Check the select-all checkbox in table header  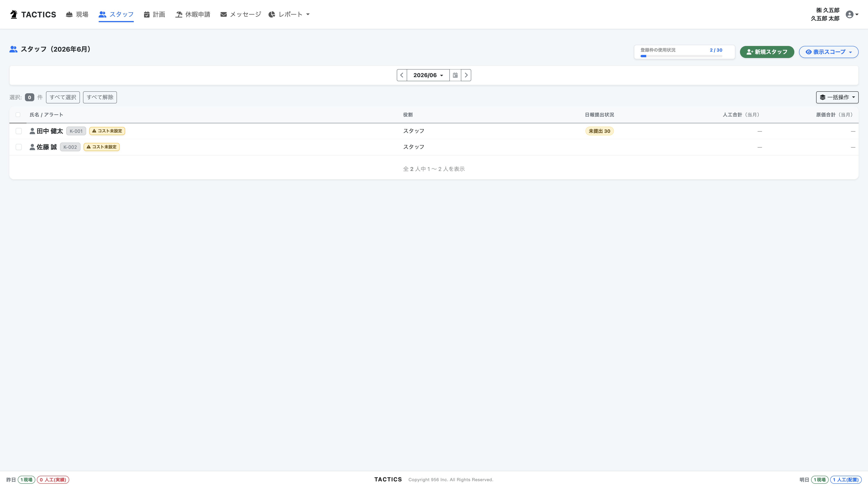pyautogui.click(x=18, y=115)
